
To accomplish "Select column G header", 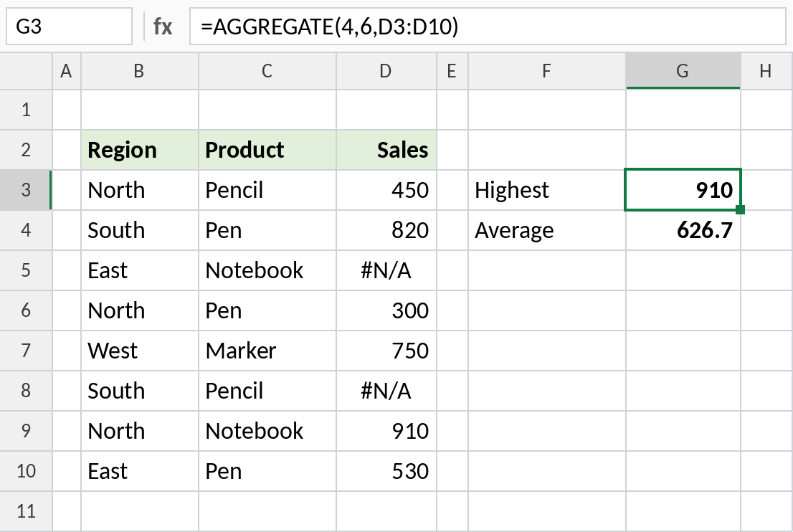I will click(683, 71).
